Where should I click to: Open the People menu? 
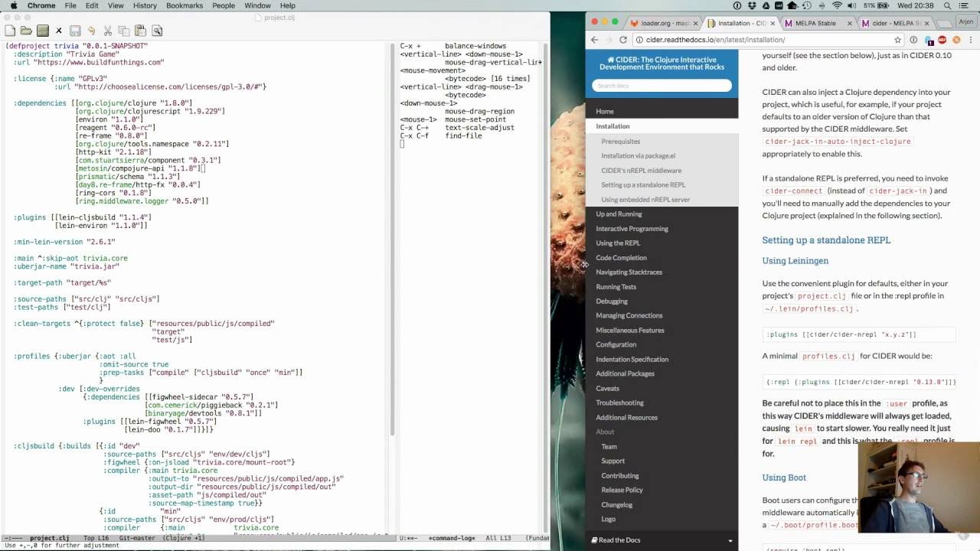[224, 5]
